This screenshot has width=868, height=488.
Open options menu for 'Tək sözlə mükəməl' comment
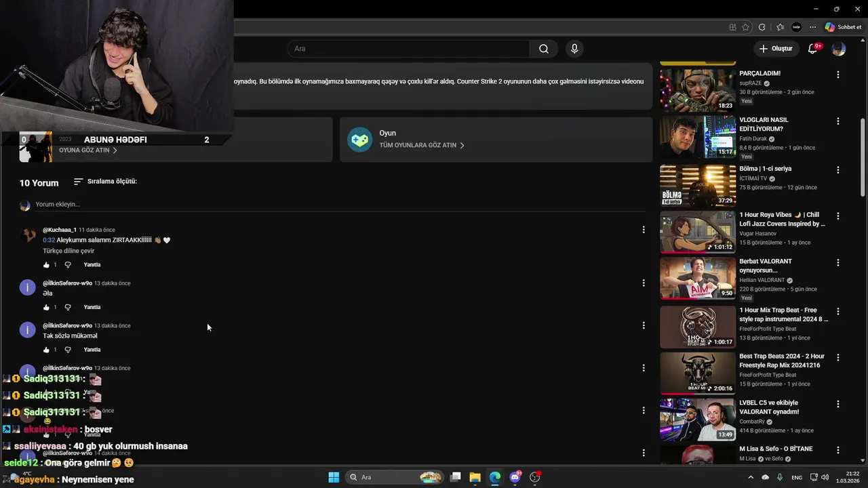pyautogui.click(x=644, y=325)
